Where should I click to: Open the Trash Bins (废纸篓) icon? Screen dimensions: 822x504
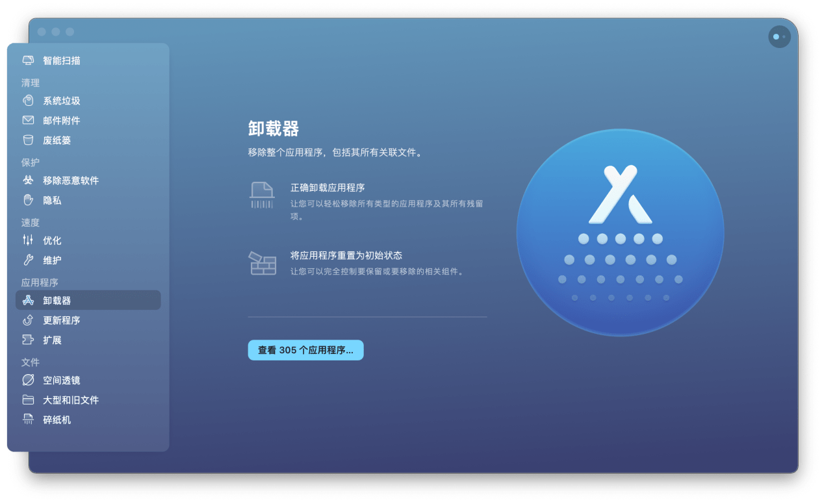pos(28,140)
